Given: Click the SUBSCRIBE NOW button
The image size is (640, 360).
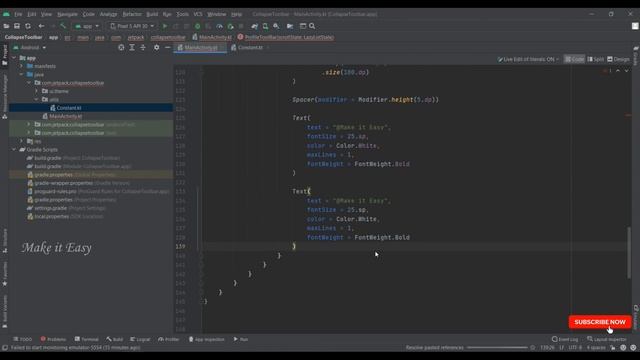Looking at the screenshot, I should 600,322.
